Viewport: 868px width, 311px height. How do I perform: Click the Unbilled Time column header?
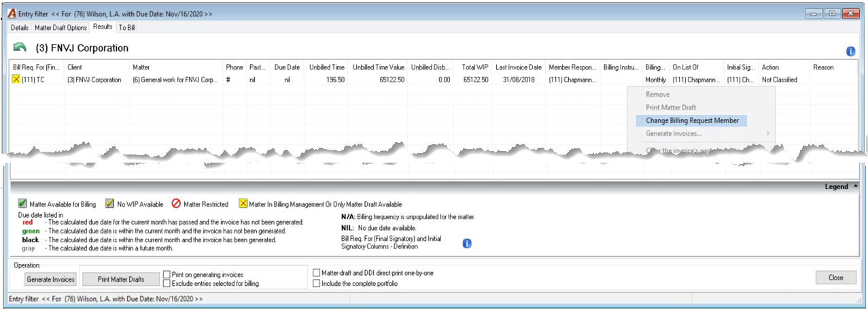click(x=327, y=67)
